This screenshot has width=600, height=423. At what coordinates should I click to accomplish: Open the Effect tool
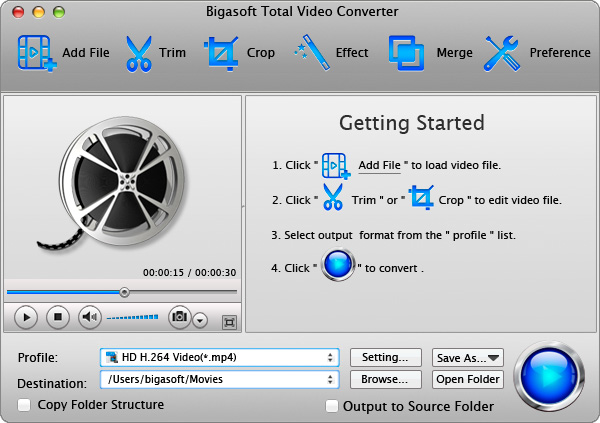[311, 53]
